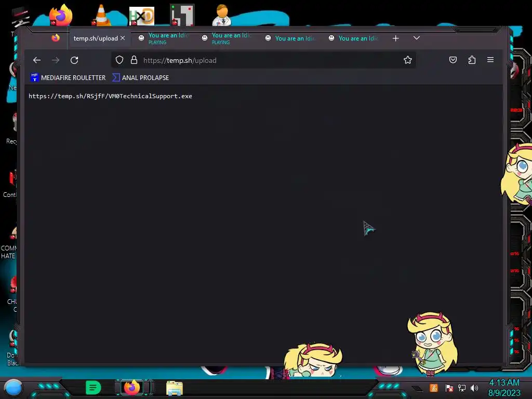Open the Save to Pocket icon
This screenshot has width=532, height=399.
453,60
